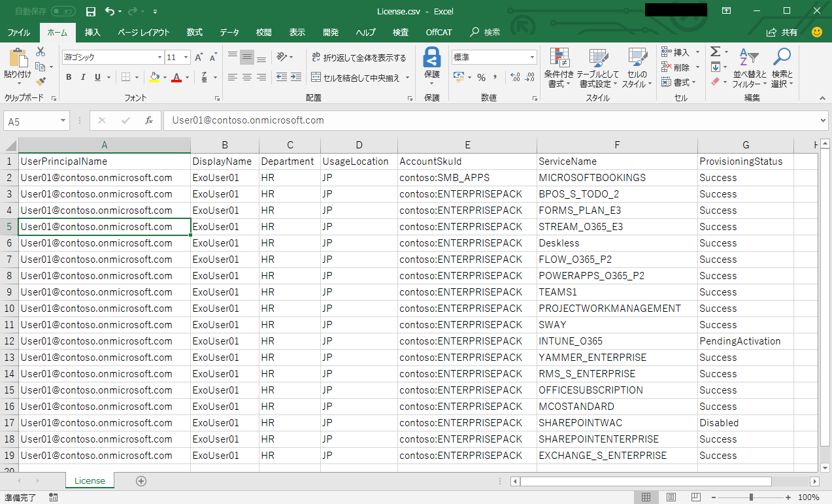
Task: Toggle bold formatting
Action: [69, 77]
